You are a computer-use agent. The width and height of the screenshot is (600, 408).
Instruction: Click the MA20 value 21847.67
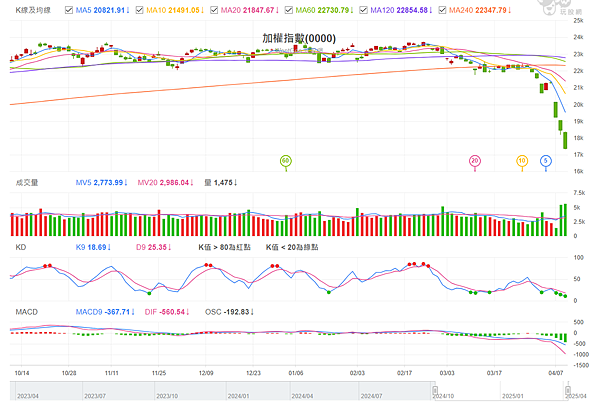[259, 10]
